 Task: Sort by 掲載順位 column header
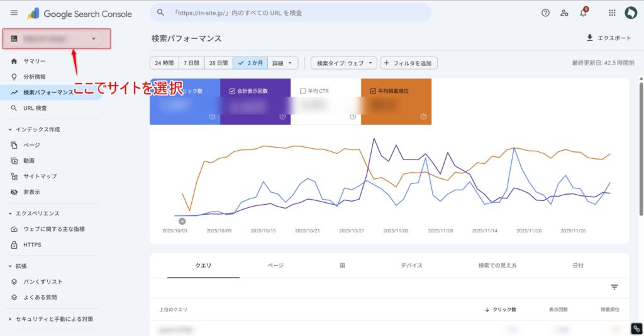(609, 310)
